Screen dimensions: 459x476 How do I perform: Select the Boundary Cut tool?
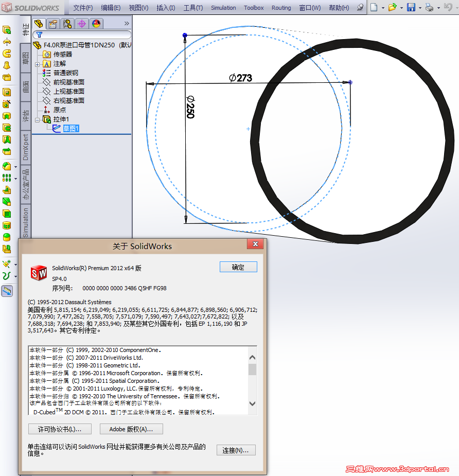7,151
